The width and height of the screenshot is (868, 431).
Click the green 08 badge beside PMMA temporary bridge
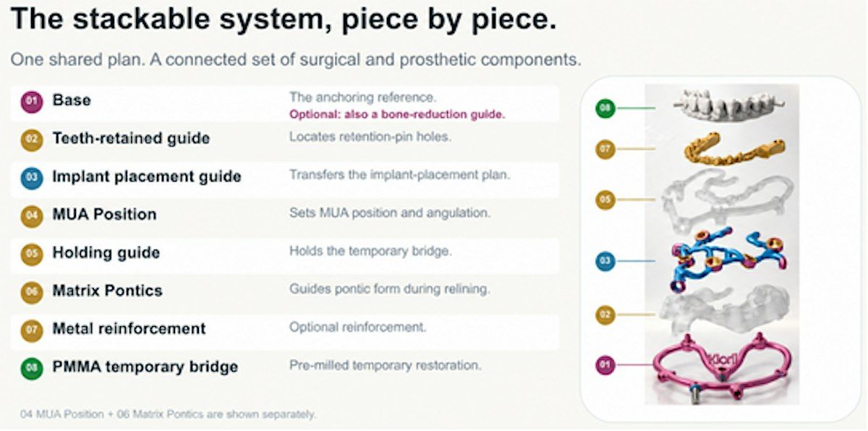pyautogui.click(x=31, y=367)
